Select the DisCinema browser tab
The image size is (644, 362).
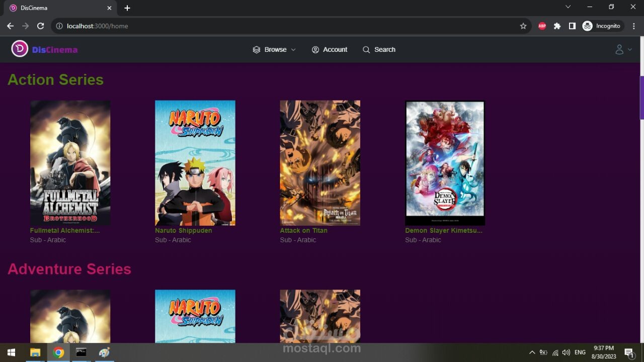coord(60,8)
